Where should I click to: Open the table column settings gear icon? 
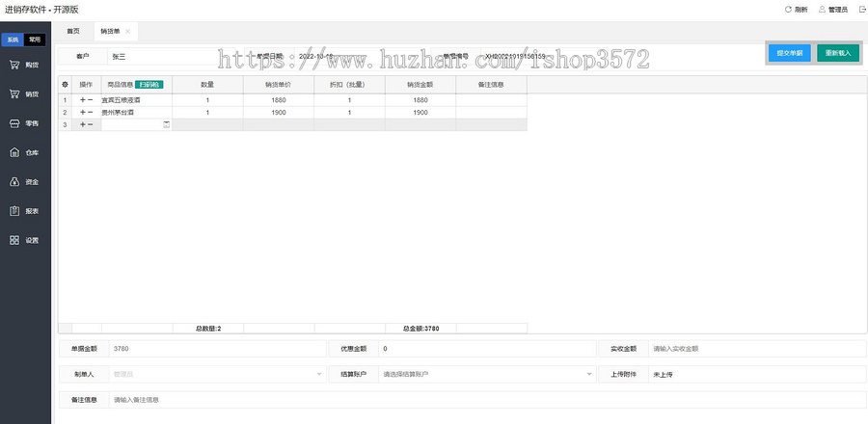point(65,85)
